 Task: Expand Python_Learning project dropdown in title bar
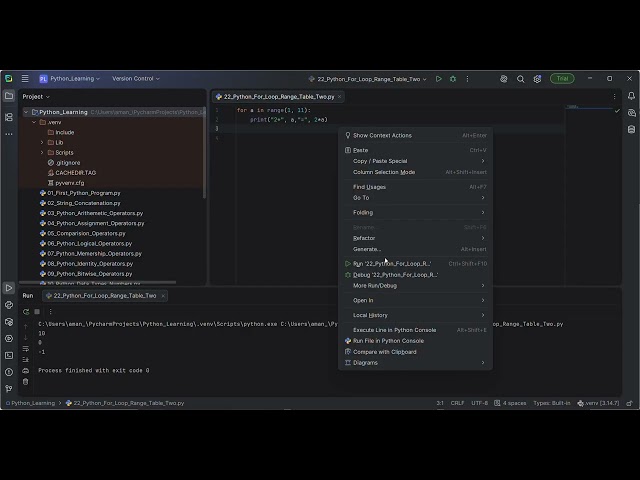click(x=69, y=78)
